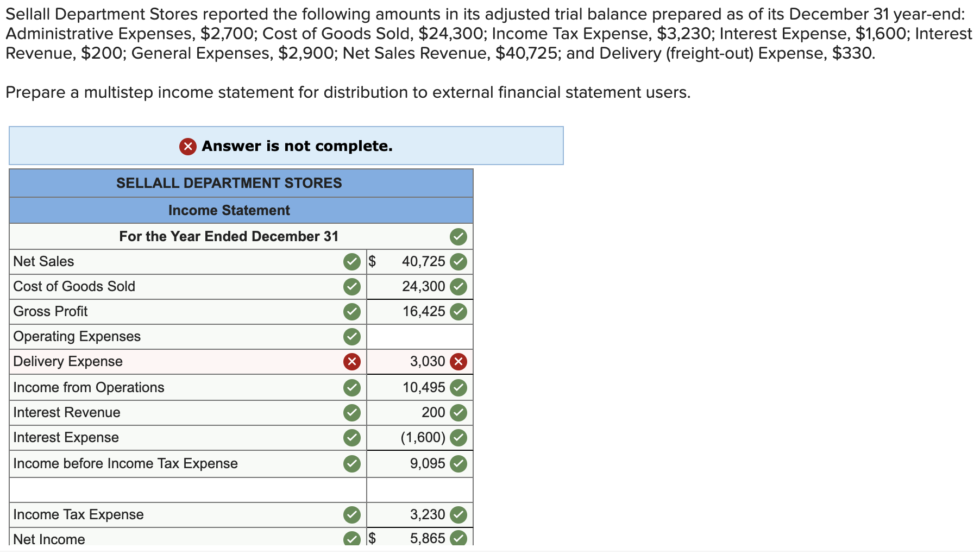Click the green check beside the Interest Revenue label

[x=352, y=413]
